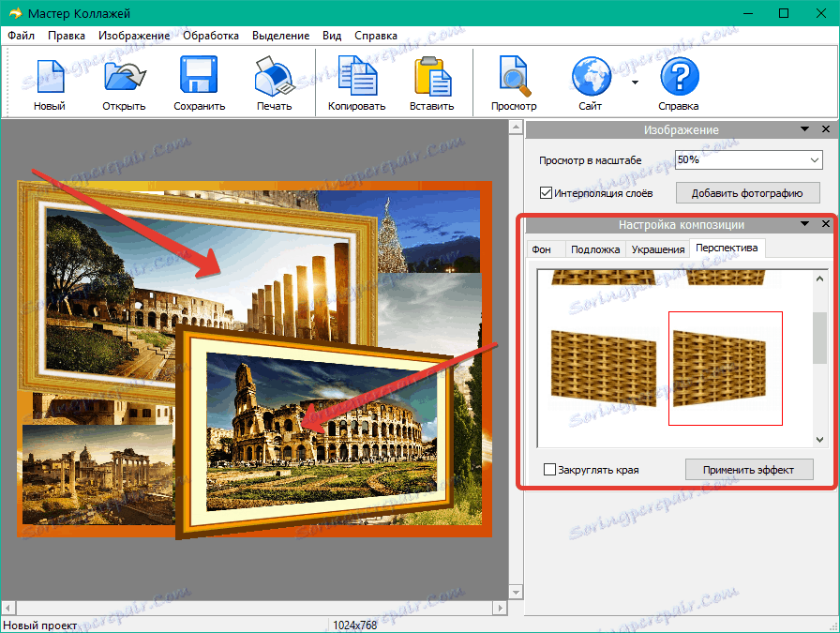The image size is (840, 633).
Task: Switch to the Подложка tab
Action: pyautogui.click(x=595, y=249)
